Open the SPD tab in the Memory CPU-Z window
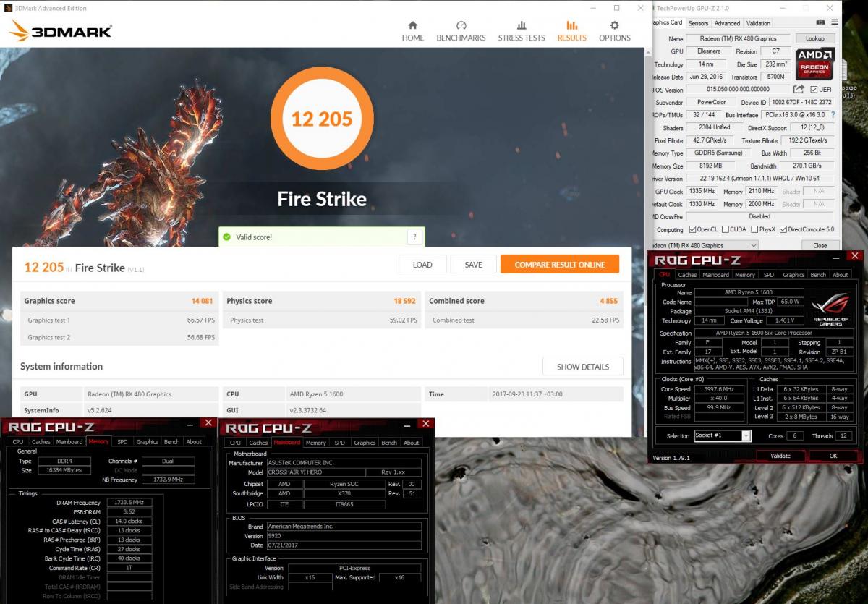The image size is (868, 604). [122, 442]
